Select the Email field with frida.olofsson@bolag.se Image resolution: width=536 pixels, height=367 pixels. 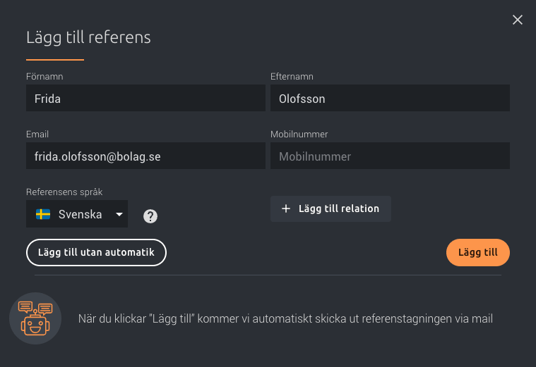(146, 156)
